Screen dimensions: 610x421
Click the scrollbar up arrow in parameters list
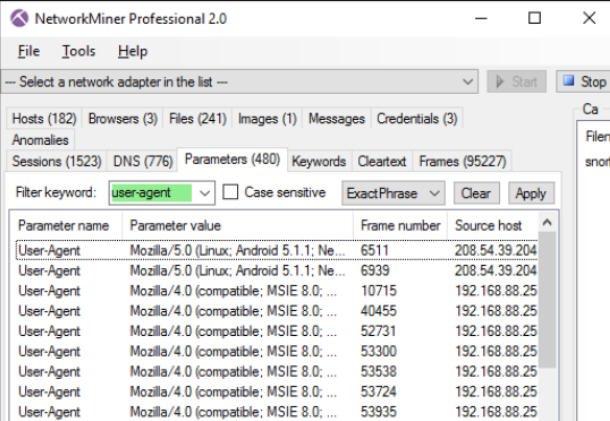pyautogui.click(x=547, y=223)
